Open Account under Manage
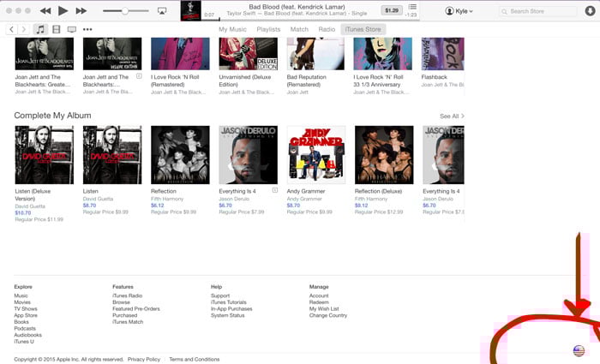600x364 pixels. pyautogui.click(x=319, y=295)
